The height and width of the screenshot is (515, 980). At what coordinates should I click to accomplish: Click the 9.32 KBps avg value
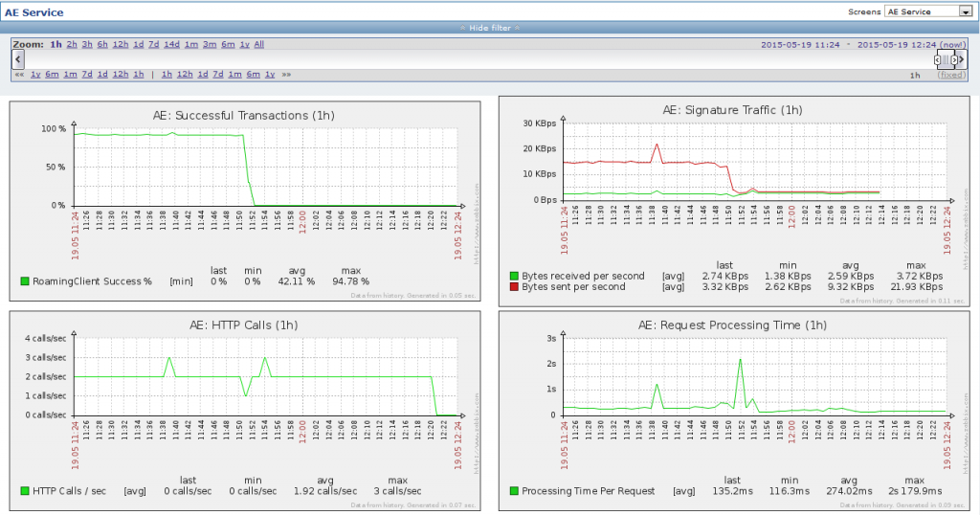coord(851,287)
